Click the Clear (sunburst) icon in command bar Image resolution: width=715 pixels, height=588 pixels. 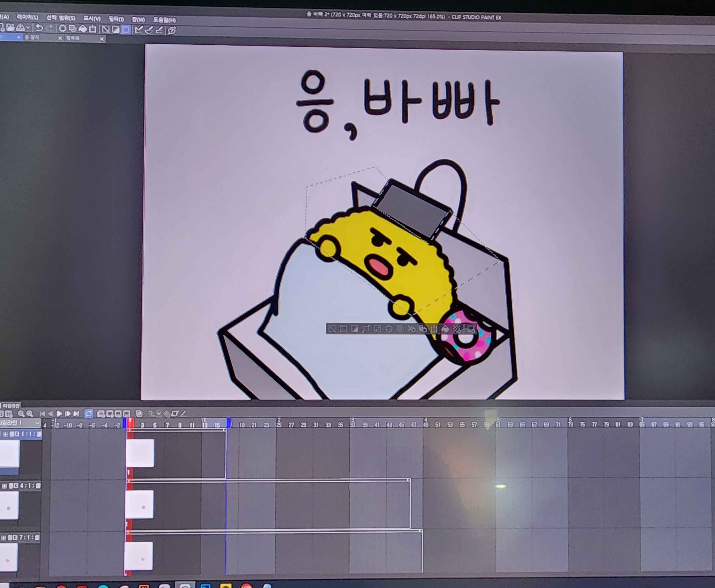tap(63, 29)
